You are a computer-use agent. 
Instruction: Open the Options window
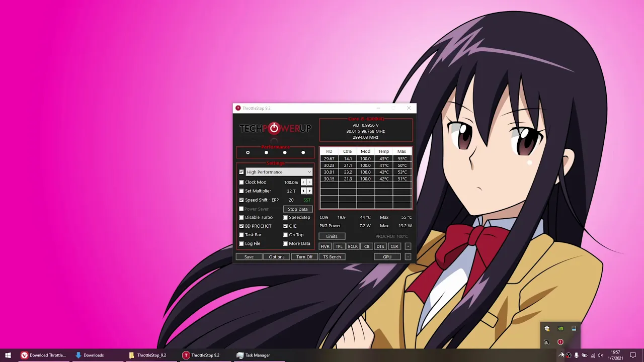277,257
